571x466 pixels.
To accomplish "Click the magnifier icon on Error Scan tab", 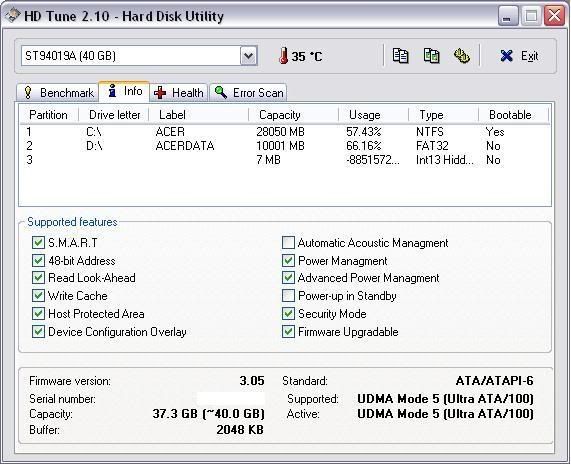I will 221,92.
